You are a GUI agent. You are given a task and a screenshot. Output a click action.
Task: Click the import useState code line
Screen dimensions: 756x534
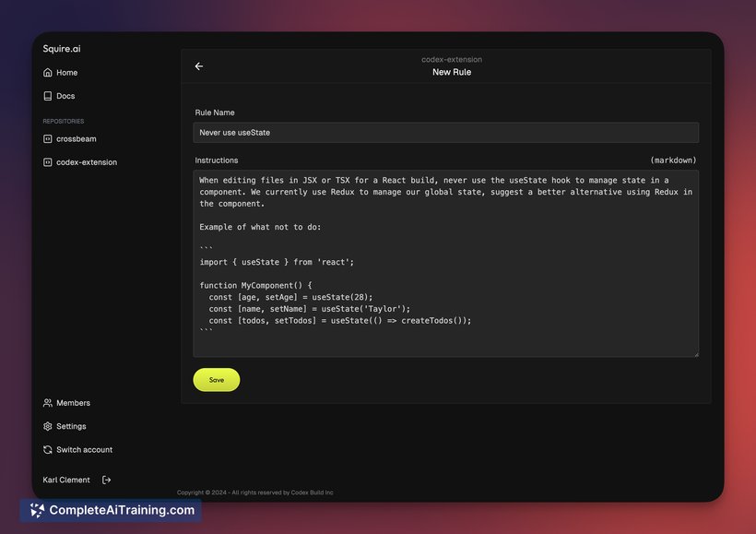[x=277, y=262]
